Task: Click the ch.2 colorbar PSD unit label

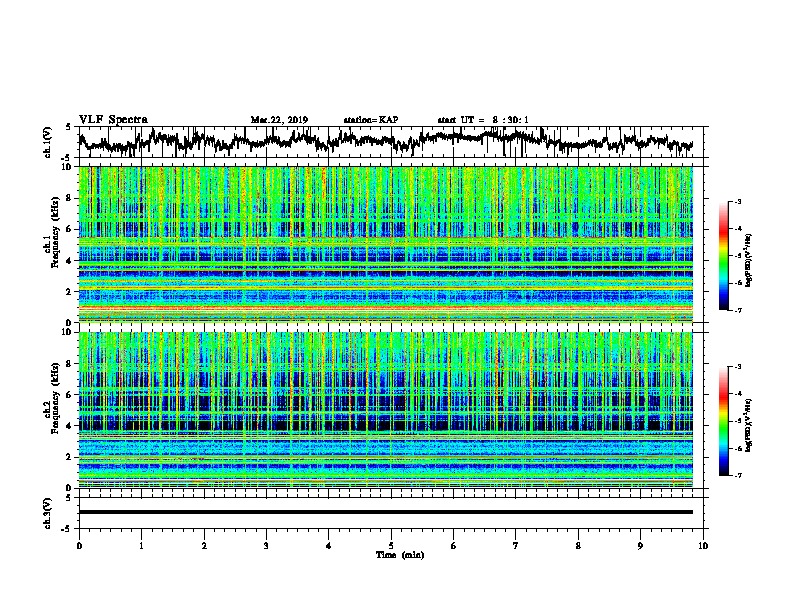Action: coord(748,425)
